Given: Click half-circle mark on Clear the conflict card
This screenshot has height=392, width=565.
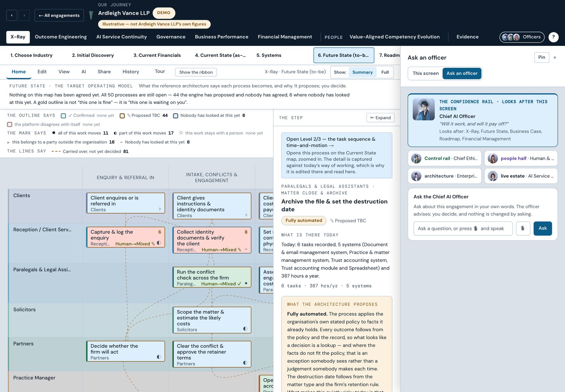Looking at the screenshot, I should pyautogui.click(x=245, y=363).
